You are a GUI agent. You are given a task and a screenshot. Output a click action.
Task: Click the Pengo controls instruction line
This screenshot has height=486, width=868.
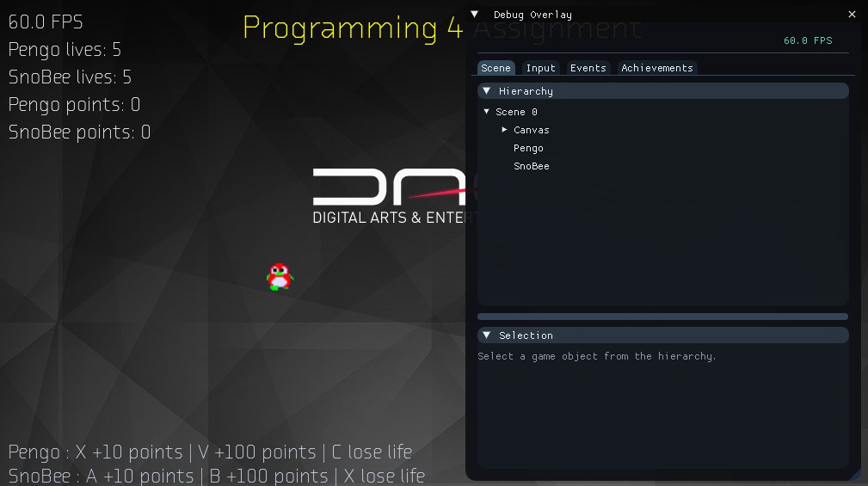point(210,452)
